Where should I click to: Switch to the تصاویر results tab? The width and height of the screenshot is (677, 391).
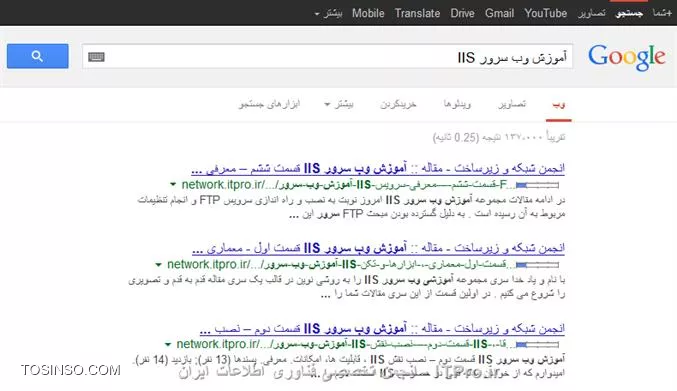(512, 104)
